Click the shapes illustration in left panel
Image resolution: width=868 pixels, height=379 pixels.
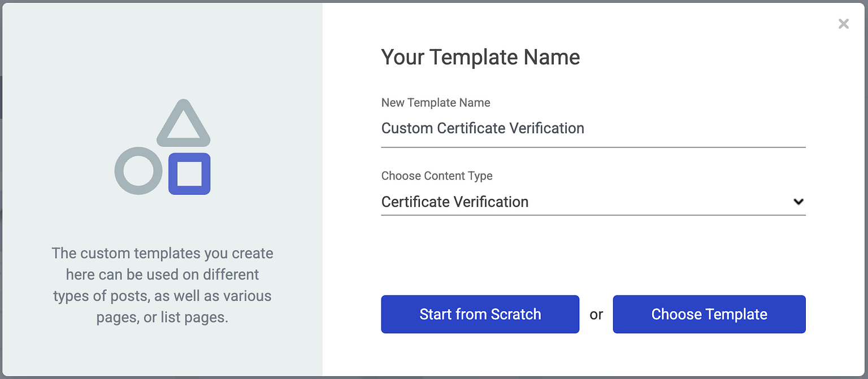point(163,148)
